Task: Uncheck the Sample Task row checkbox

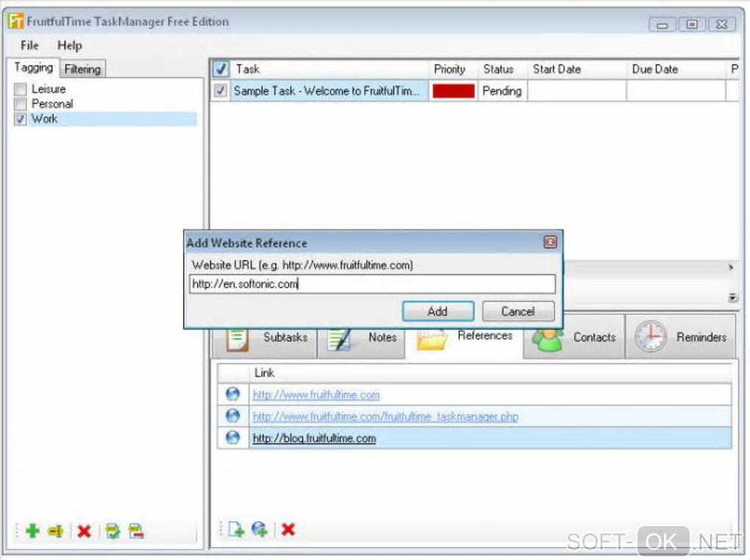Action: pyautogui.click(x=221, y=90)
